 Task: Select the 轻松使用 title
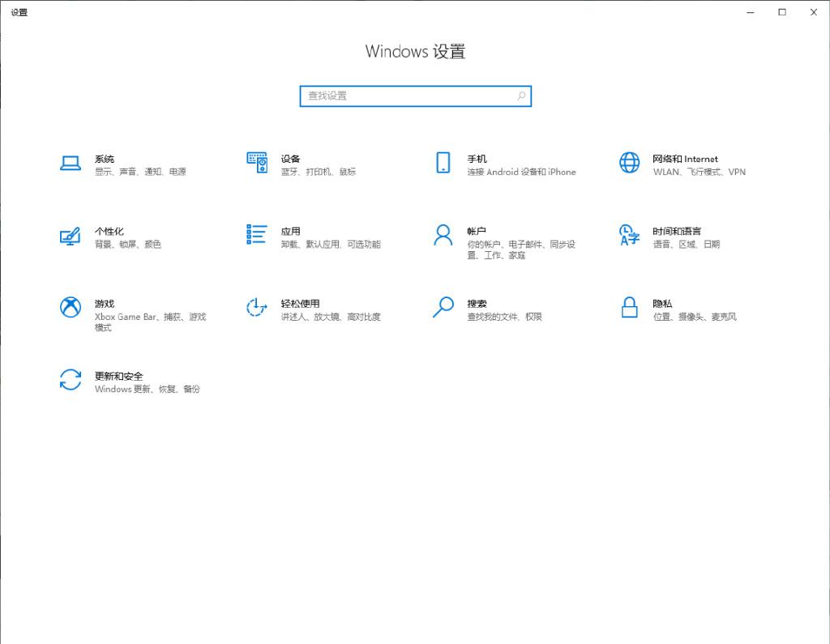tap(300, 304)
